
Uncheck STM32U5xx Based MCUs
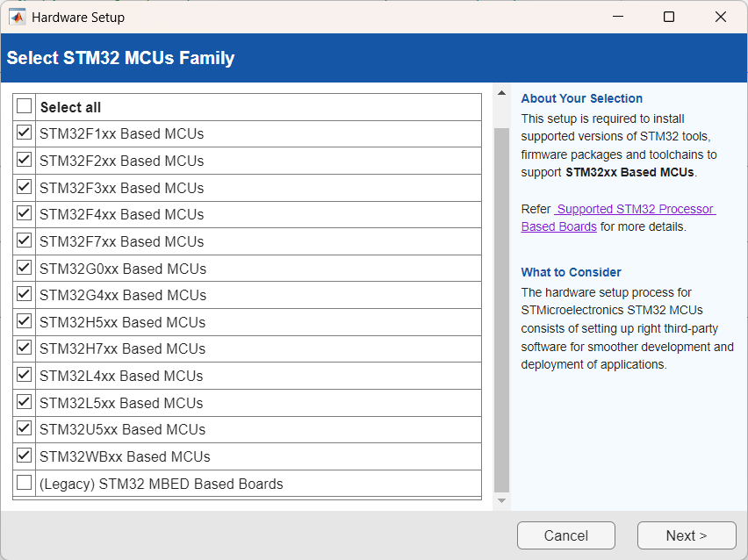click(24, 428)
